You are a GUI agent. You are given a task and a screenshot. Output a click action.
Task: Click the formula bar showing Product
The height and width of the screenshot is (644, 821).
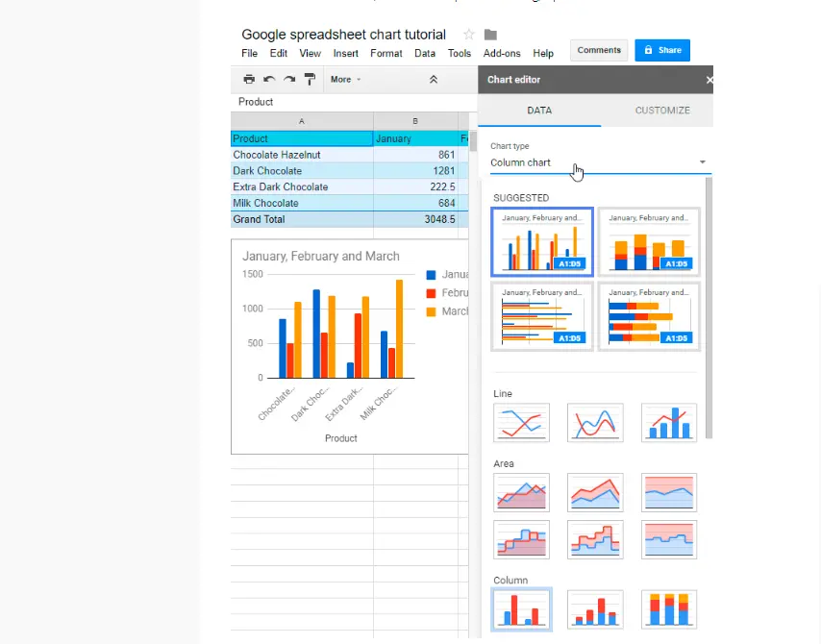(x=354, y=102)
